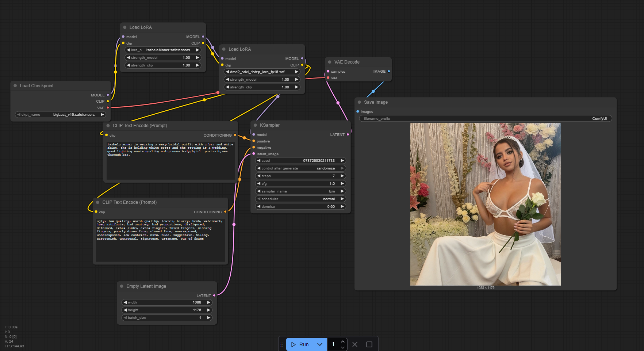Click the batch count number field
The image size is (644, 351).
[x=333, y=344]
